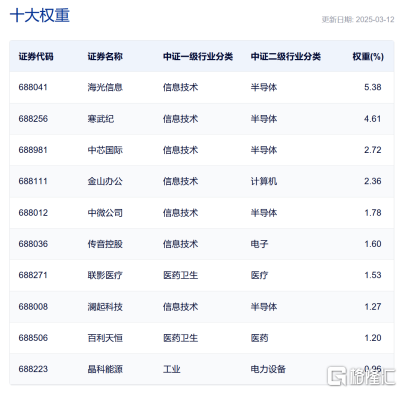
Task: Click weight value 1.27
Action: click(373, 307)
